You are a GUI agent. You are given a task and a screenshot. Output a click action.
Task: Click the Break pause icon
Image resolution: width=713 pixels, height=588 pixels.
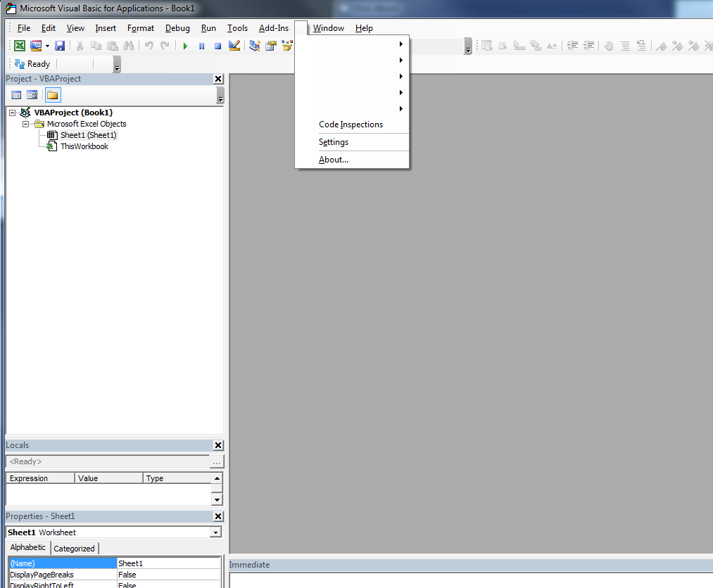point(201,46)
